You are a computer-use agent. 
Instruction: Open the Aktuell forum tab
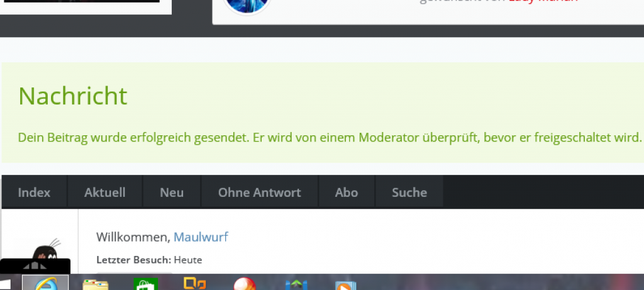click(x=105, y=192)
